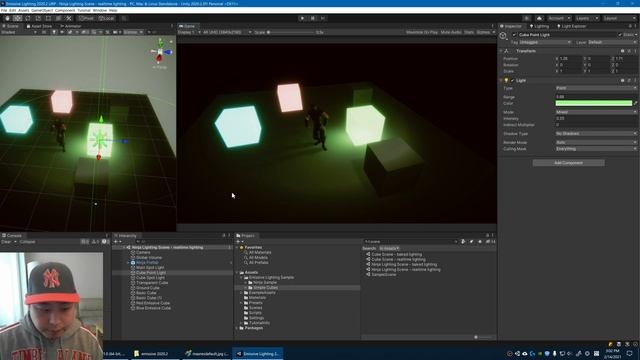The width and height of the screenshot is (640, 360).
Task: Click the Add Component button
Action: click(569, 163)
